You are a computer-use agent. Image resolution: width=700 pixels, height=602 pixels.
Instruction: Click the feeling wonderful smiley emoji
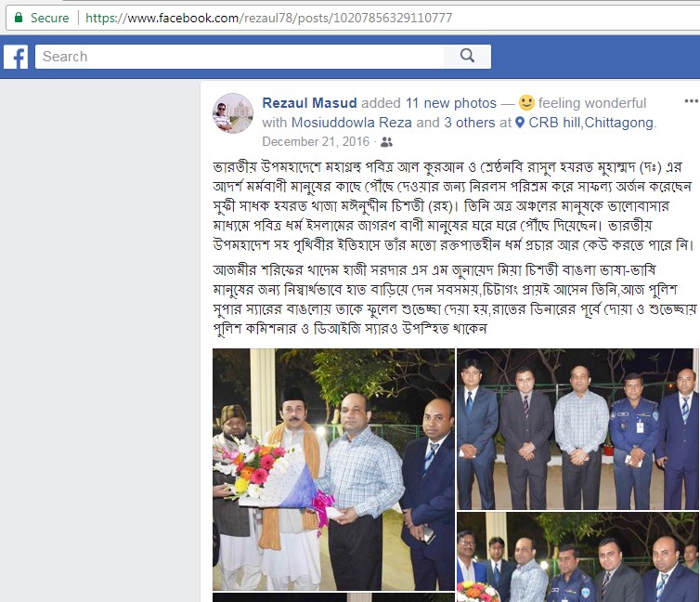[526, 103]
